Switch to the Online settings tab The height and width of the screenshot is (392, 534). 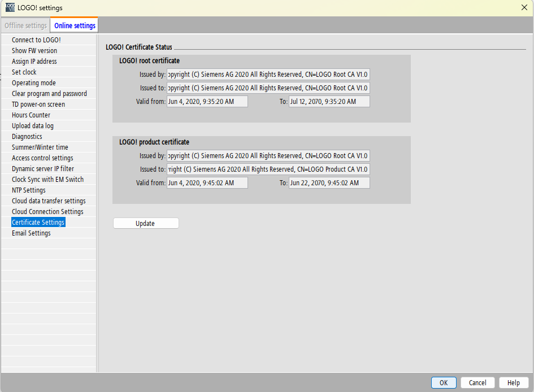tap(75, 25)
